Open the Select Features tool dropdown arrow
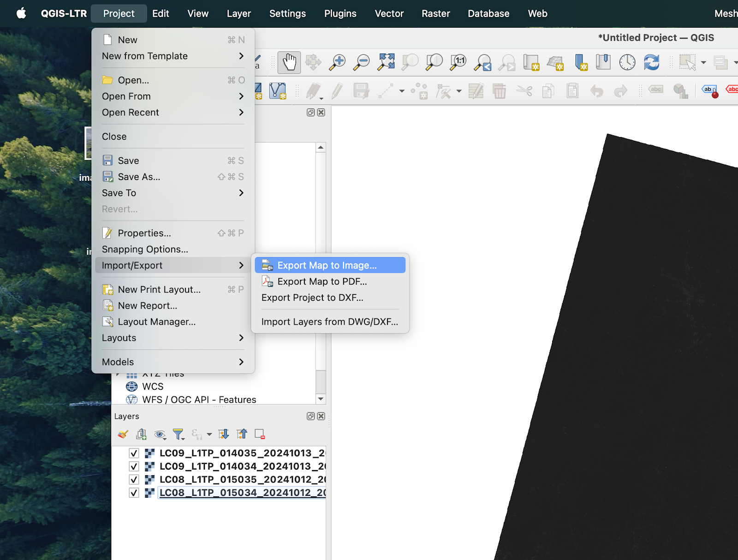This screenshot has width=738, height=560. pyautogui.click(x=703, y=62)
